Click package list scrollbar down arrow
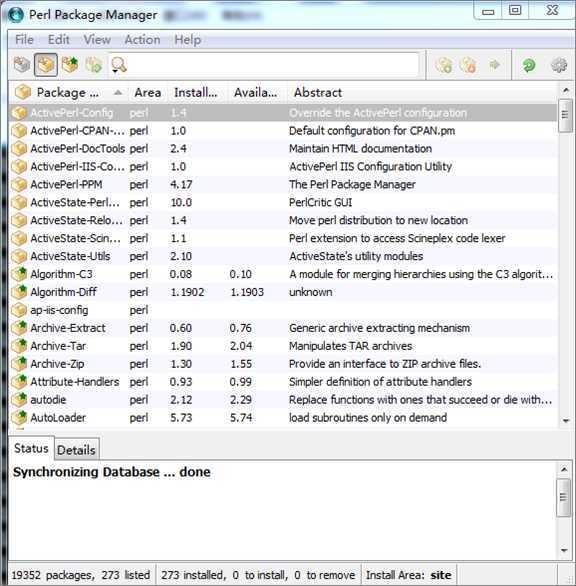This screenshot has width=576, height=586. pyautogui.click(x=566, y=421)
